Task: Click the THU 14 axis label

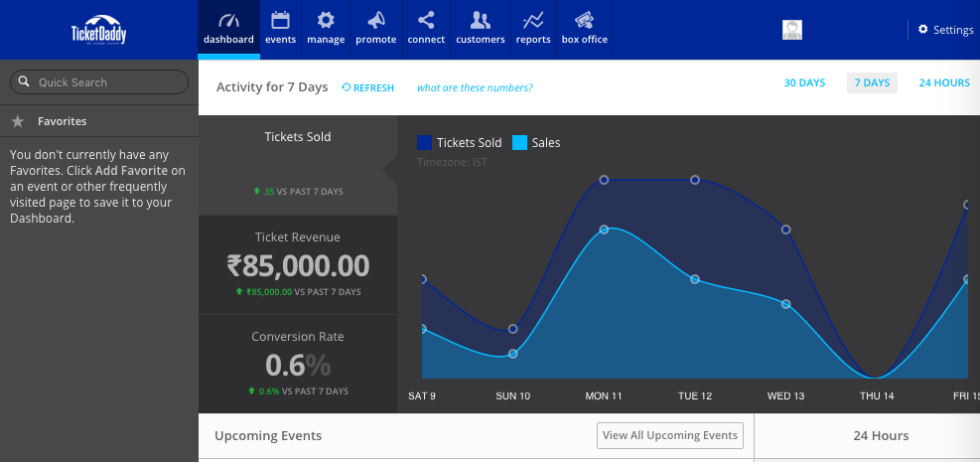Action: [877, 395]
